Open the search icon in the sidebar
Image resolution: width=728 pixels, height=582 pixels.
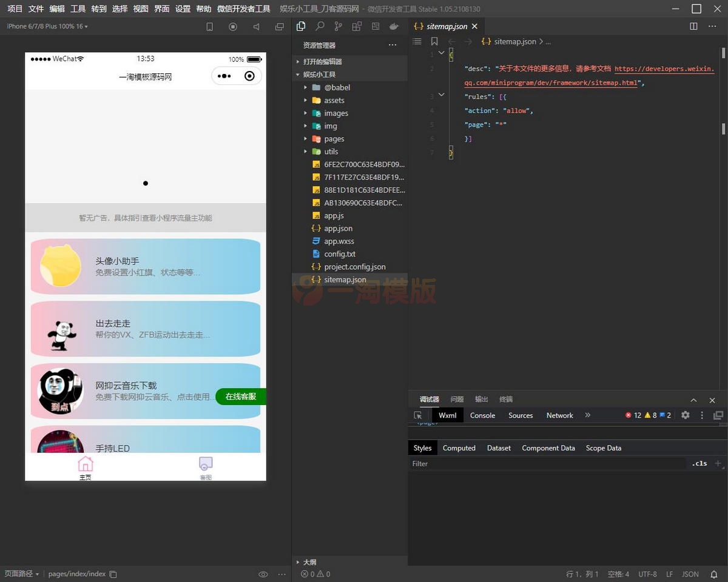[x=320, y=27]
